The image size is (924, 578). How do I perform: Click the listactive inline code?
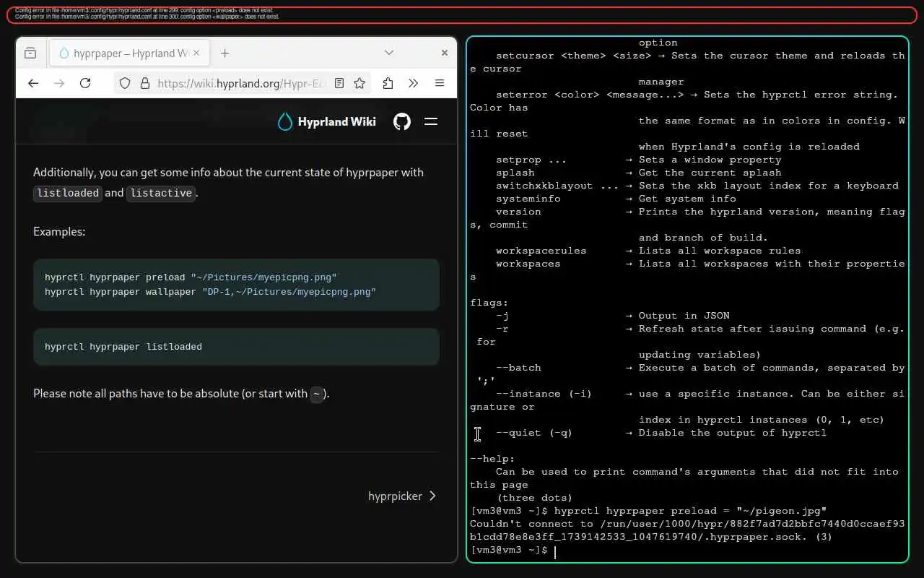click(x=161, y=193)
